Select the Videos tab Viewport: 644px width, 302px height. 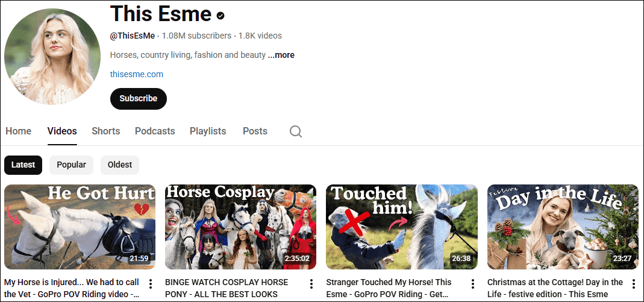62,131
